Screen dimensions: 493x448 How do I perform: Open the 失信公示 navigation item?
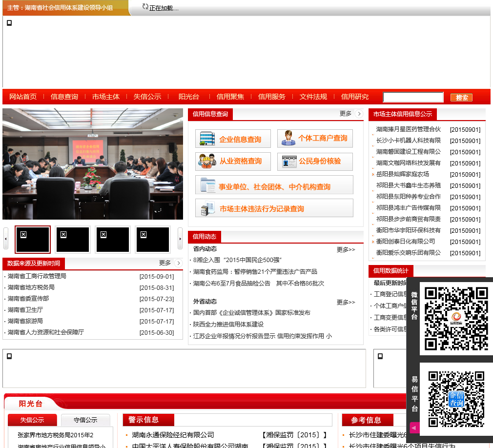pos(147,97)
